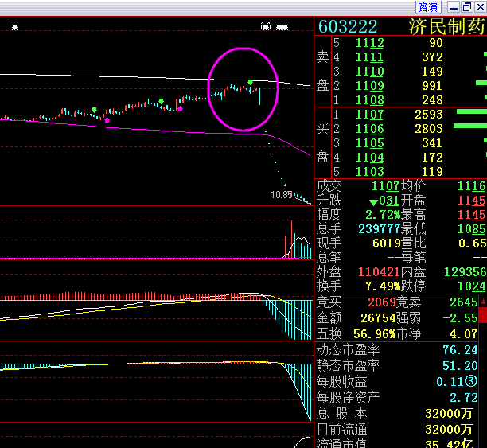Click the 竞买 value 2069

tap(381, 302)
